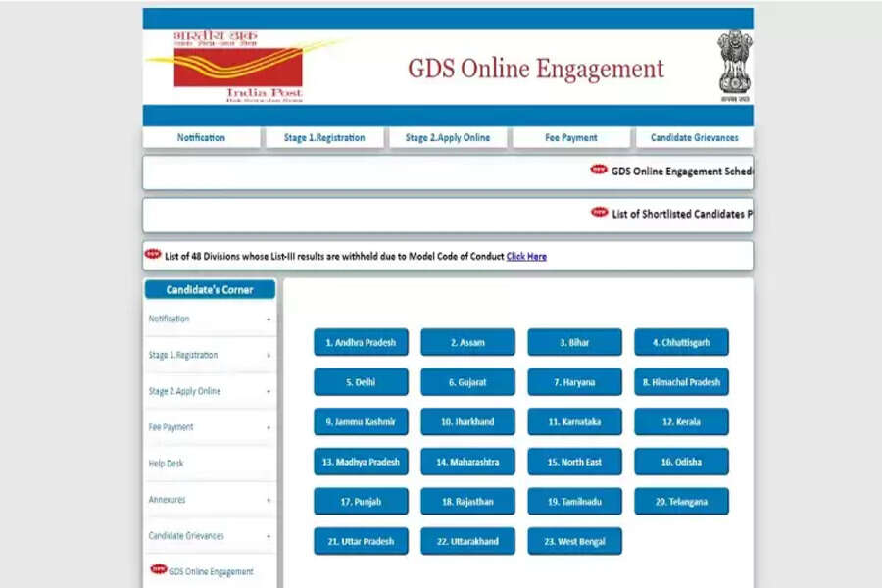Open the Click Here link for withheld divisions

(x=526, y=257)
